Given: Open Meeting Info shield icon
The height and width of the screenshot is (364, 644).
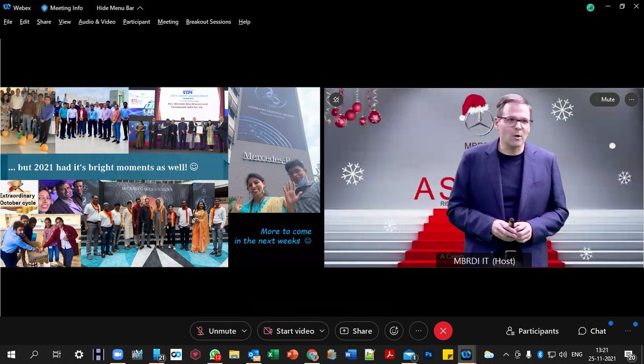Looking at the screenshot, I should click(45, 8).
